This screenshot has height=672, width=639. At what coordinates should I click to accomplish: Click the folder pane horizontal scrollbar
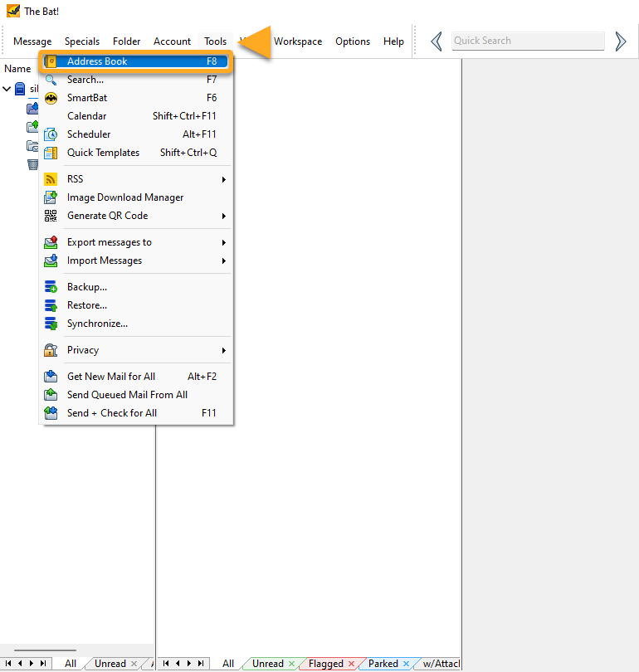tap(46, 651)
